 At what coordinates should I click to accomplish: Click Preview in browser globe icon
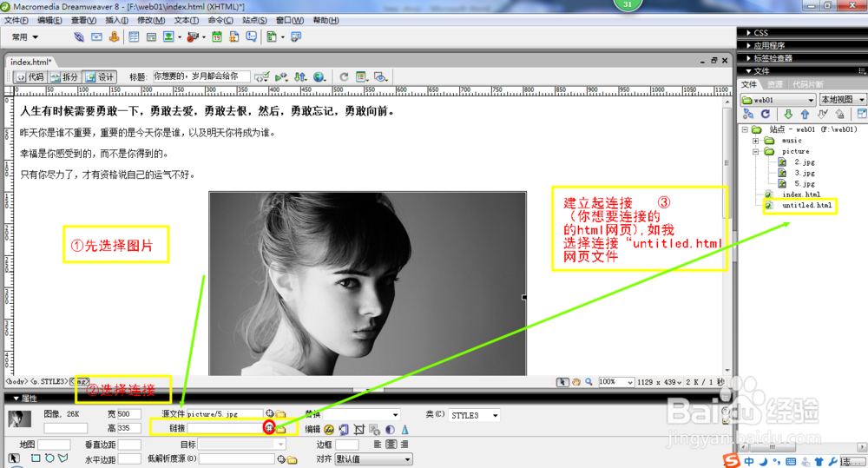319,77
